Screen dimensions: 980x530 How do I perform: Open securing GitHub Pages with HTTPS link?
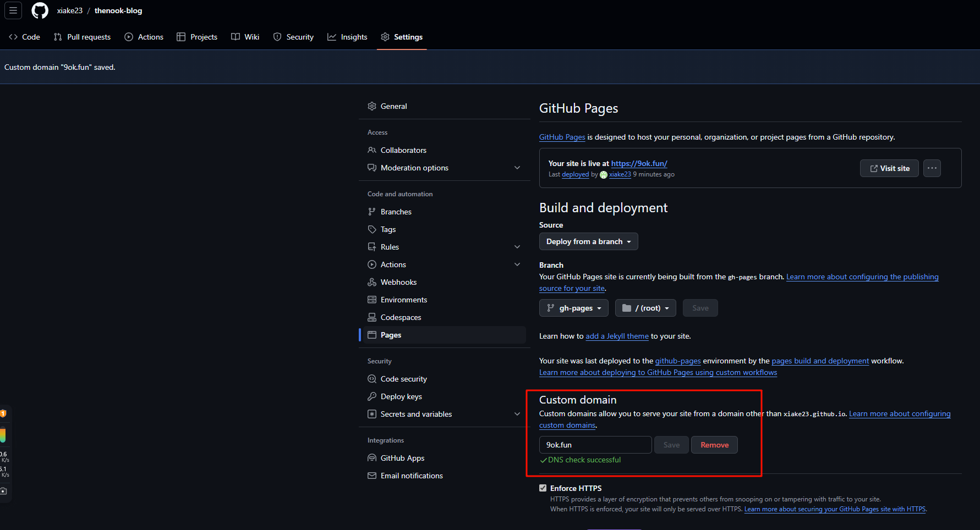tap(835, 509)
